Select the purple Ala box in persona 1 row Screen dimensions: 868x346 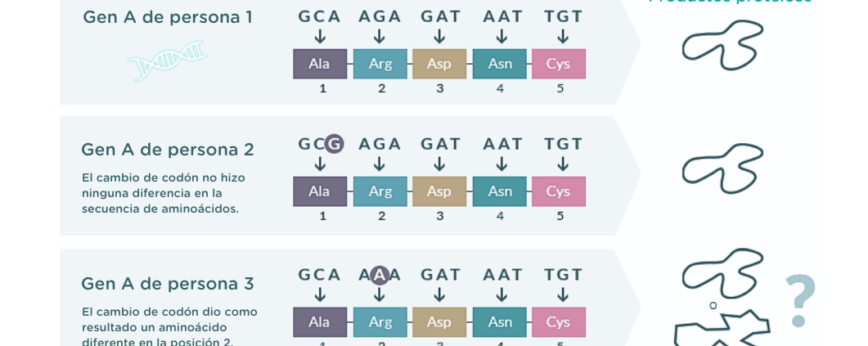coord(320,64)
